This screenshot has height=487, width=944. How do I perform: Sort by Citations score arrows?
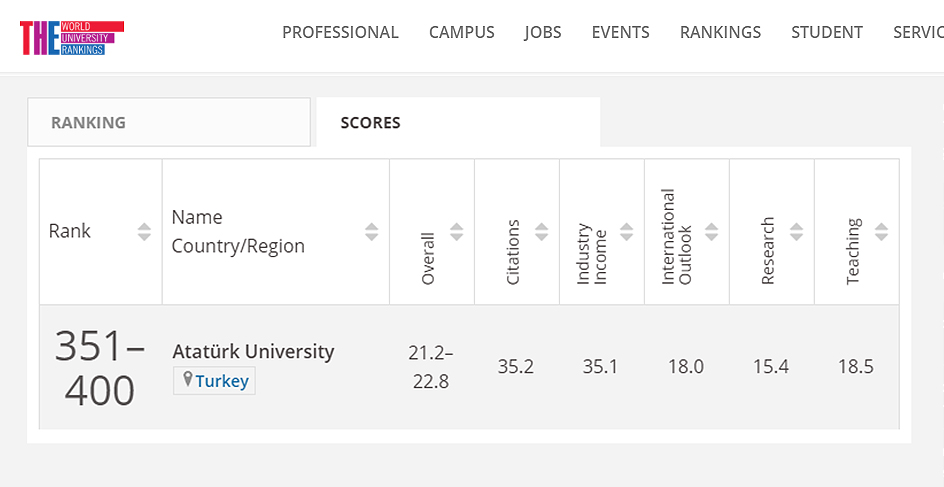click(542, 232)
